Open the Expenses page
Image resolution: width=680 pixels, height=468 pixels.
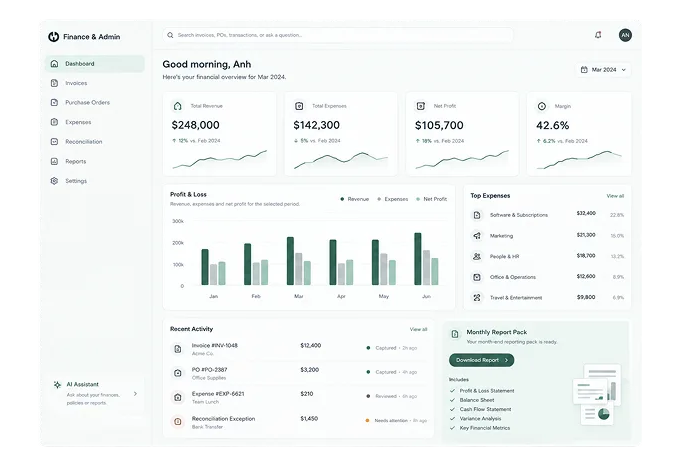click(95, 122)
